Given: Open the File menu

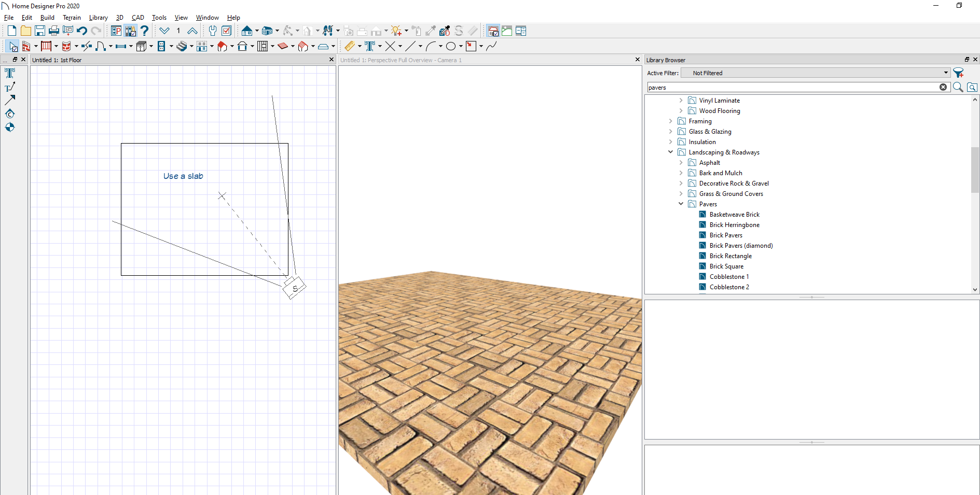Looking at the screenshot, I should pyautogui.click(x=9, y=18).
